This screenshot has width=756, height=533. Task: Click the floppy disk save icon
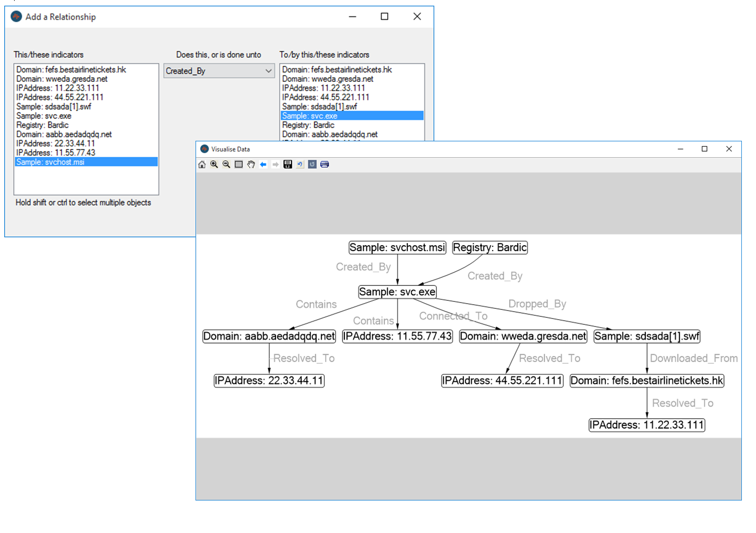pyautogui.click(x=288, y=164)
